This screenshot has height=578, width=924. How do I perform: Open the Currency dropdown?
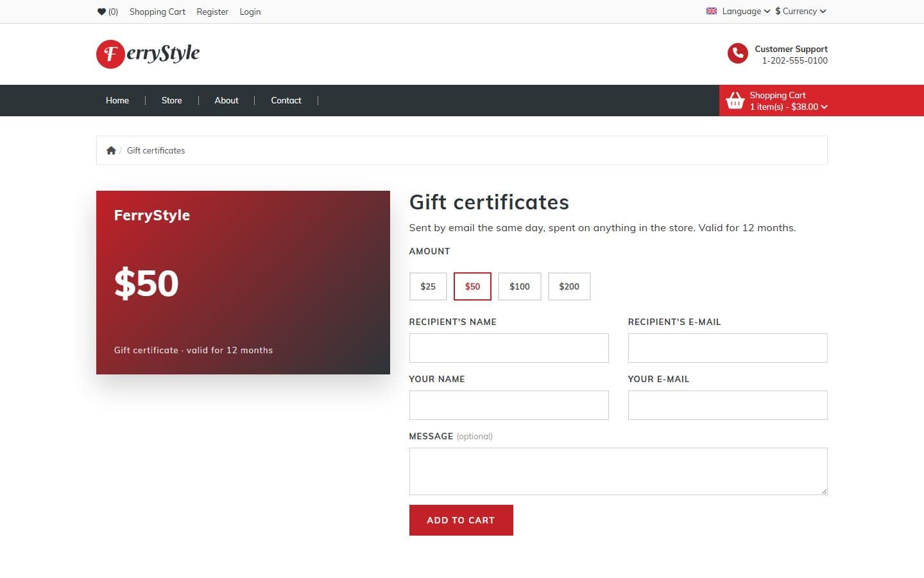[x=801, y=11]
